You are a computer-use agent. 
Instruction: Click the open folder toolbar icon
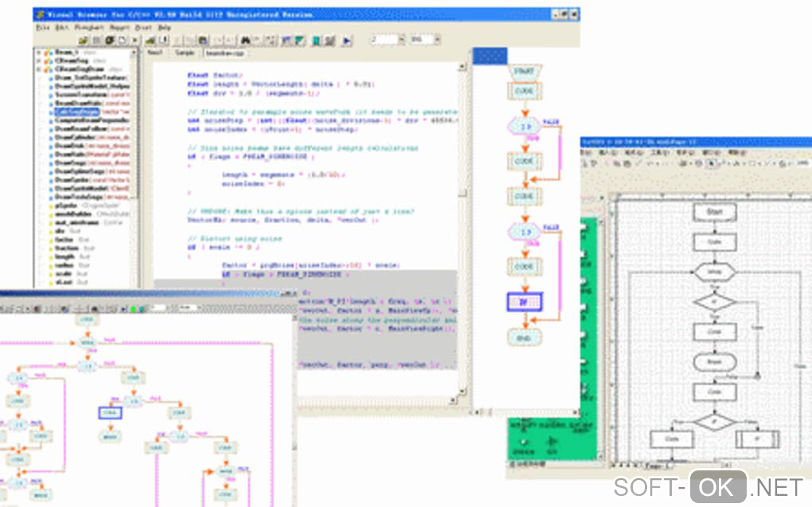coord(84,40)
